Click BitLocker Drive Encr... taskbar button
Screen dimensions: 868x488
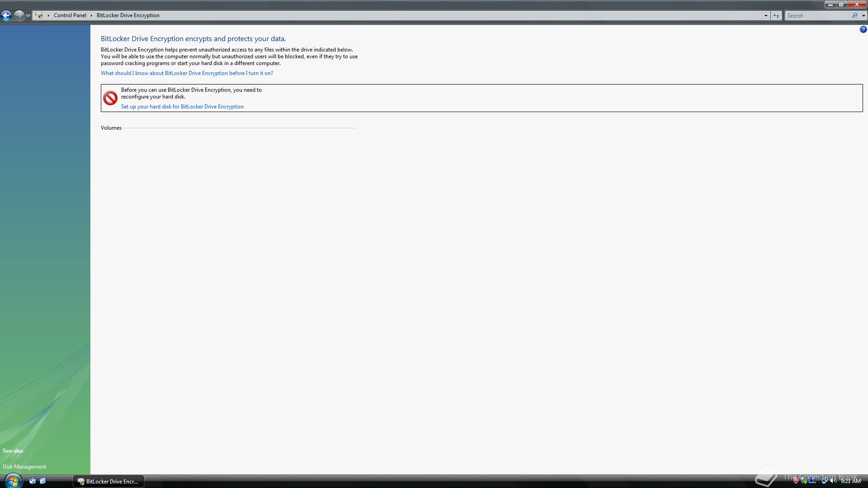pyautogui.click(x=108, y=482)
